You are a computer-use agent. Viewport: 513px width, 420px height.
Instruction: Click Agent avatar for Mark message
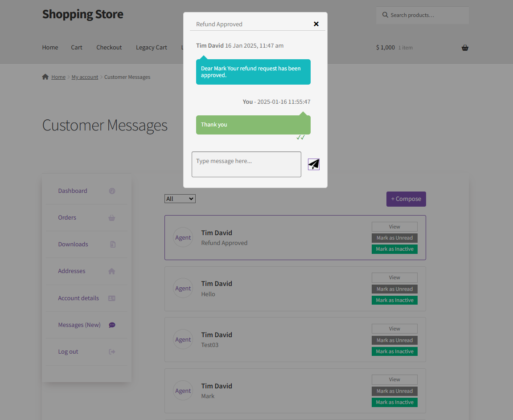pos(183,390)
